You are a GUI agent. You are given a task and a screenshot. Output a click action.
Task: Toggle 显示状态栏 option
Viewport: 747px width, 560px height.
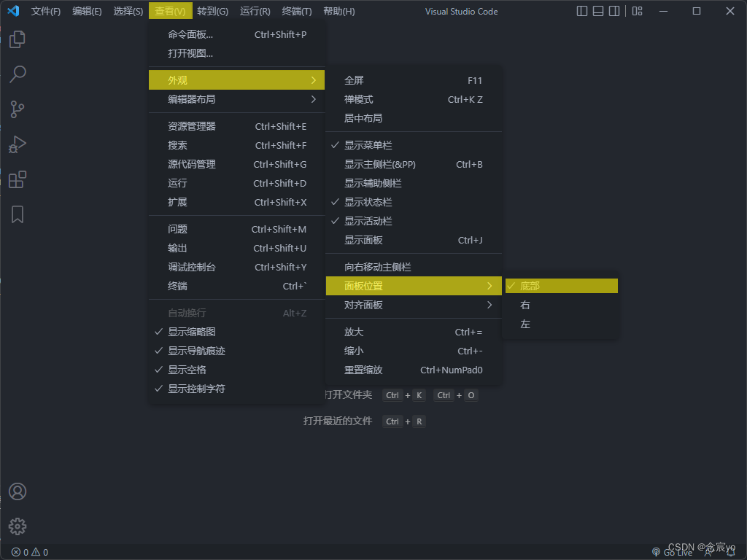click(414, 203)
